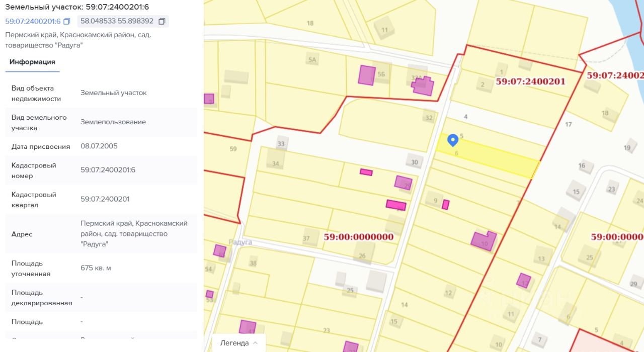Viewport: 644px width, 352px height.
Task: Copy cadastral number 59:07:2400201:6 icon
Action: pyautogui.click(x=67, y=22)
